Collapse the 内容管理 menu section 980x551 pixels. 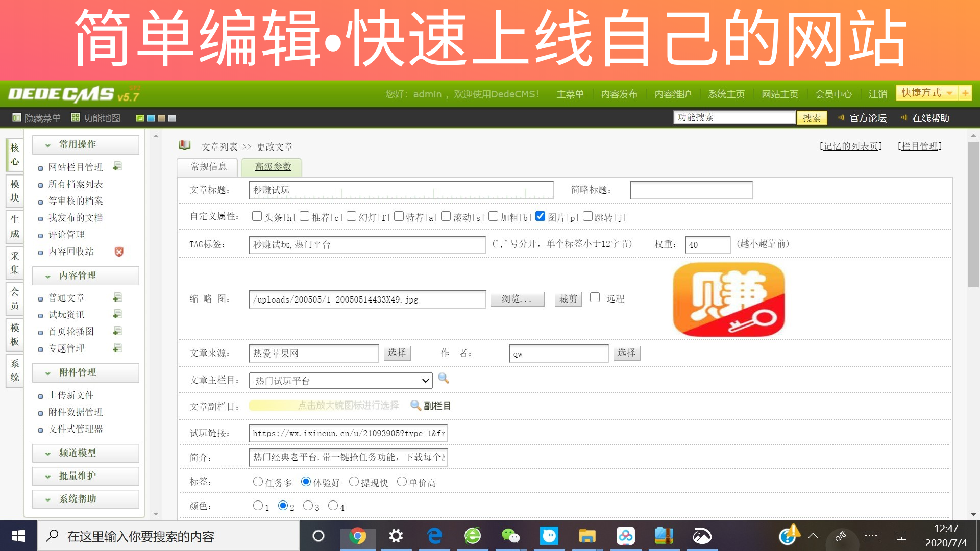point(86,275)
